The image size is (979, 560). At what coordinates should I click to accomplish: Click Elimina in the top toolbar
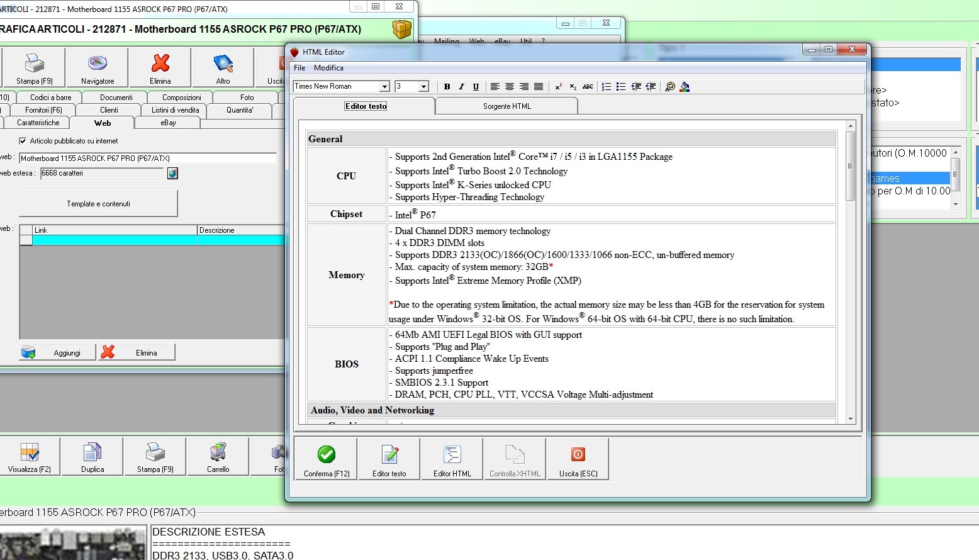[160, 67]
